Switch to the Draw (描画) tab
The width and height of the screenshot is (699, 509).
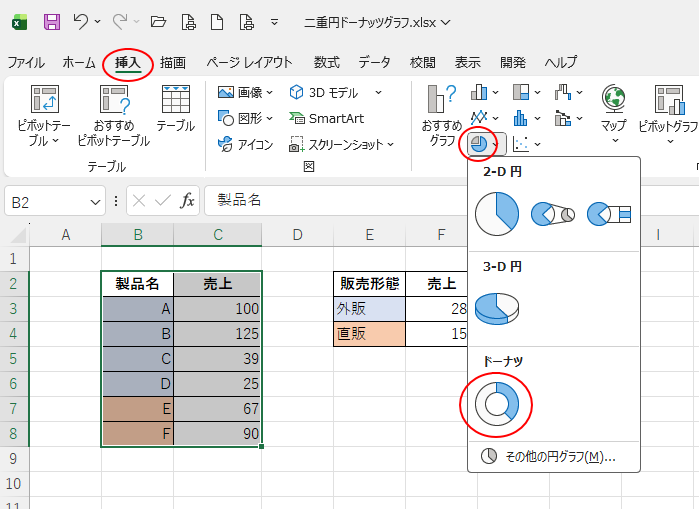point(173,62)
